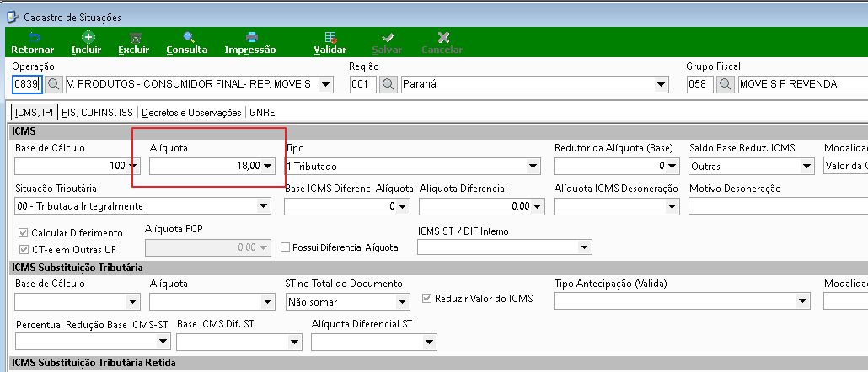This screenshot has width=868, height=372.
Task: Open Região search magnifier button
Action: pyautogui.click(x=388, y=84)
